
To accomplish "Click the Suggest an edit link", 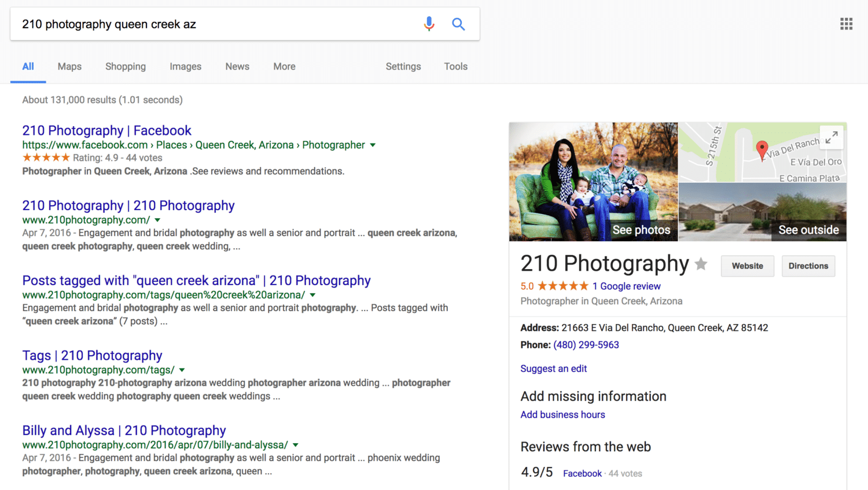I will point(553,369).
